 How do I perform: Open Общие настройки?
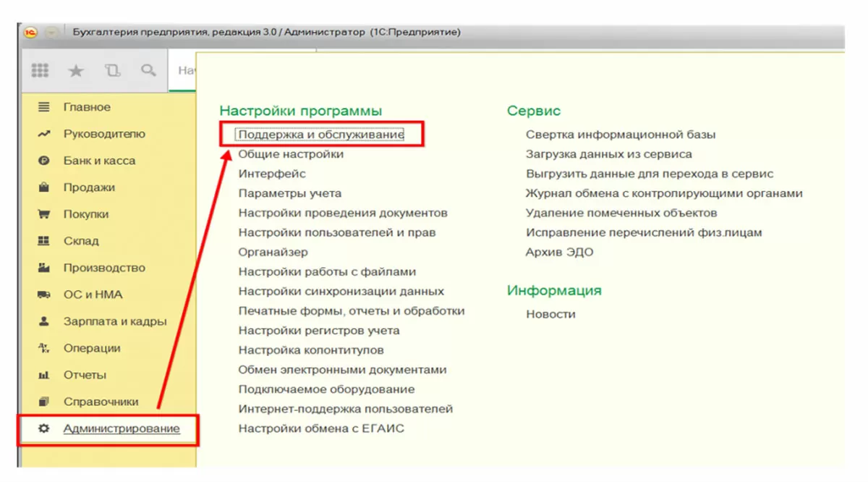pyautogui.click(x=291, y=154)
